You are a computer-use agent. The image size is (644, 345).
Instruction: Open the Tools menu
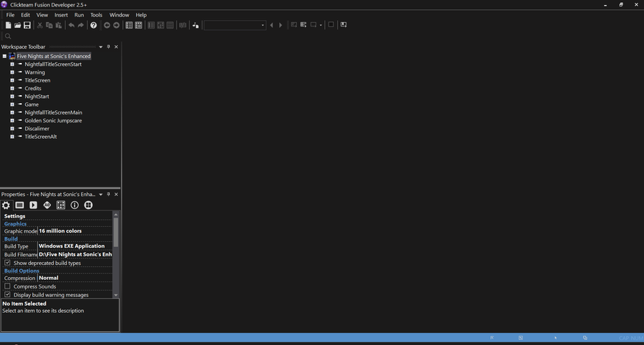coord(97,15)
